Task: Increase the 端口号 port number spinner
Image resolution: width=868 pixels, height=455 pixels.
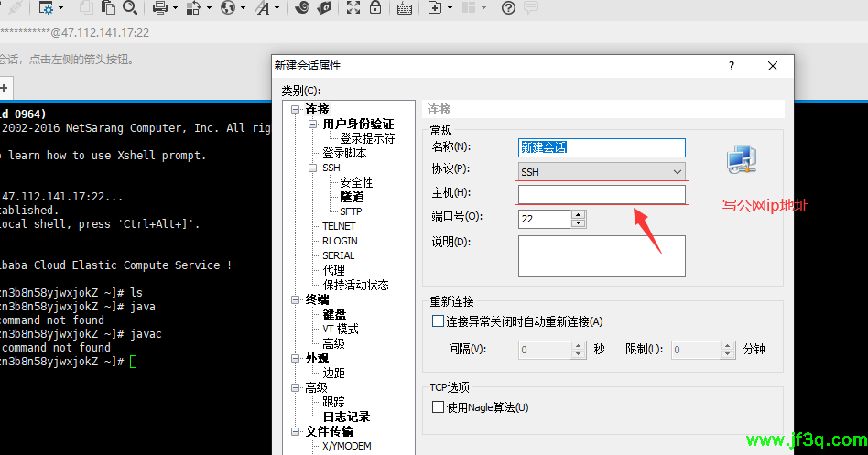Action: point(578,214)
